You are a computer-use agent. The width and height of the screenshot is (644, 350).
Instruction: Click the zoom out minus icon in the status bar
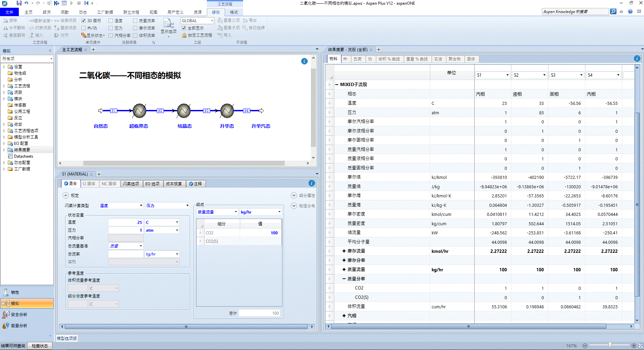[585, 346]
